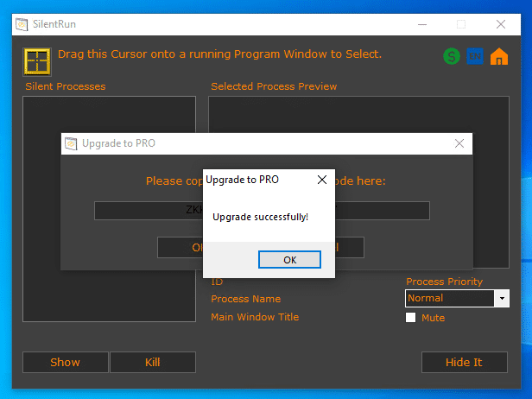Click the SilentRun app icon in title bar
532x399 pixels.
tap(22, 24)
